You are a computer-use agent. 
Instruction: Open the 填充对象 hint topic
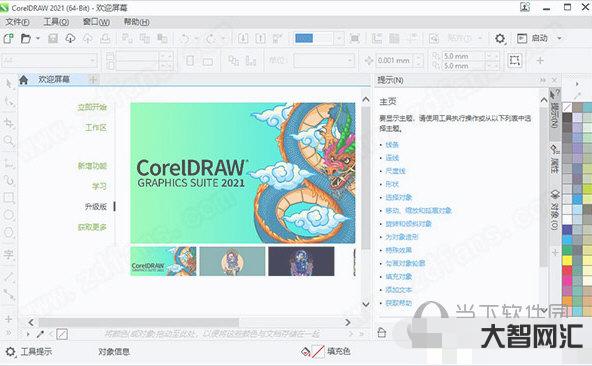(x=399, y=277)
